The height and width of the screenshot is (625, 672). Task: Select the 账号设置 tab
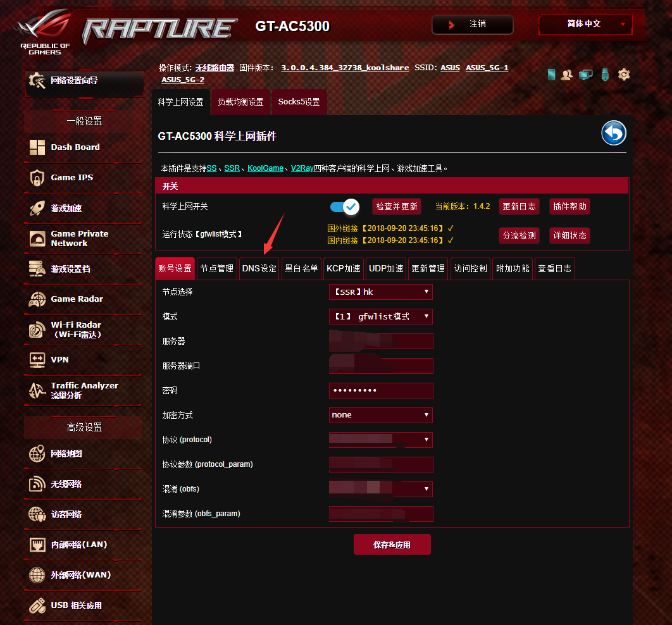point(175,269)
